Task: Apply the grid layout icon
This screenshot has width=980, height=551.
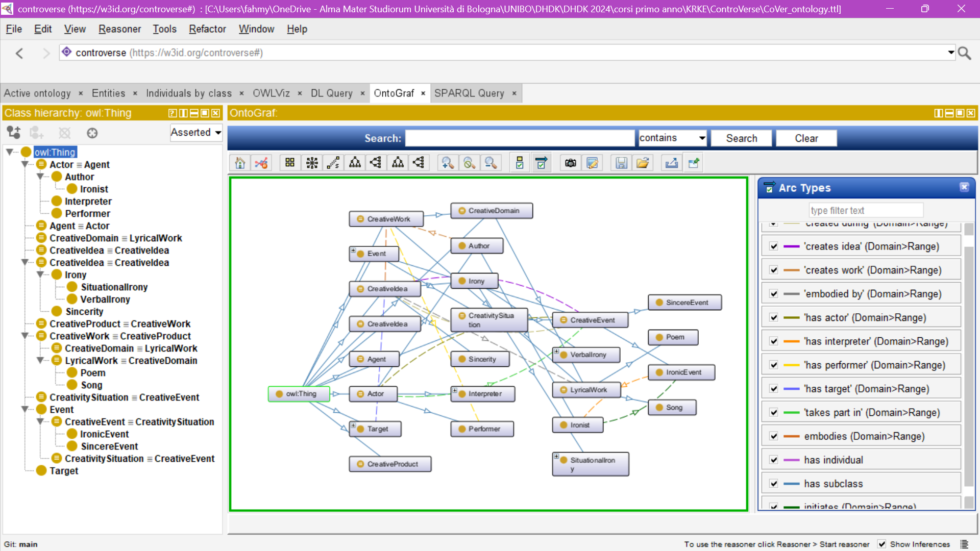Action: pyautogui.click(x=290, y=163)
